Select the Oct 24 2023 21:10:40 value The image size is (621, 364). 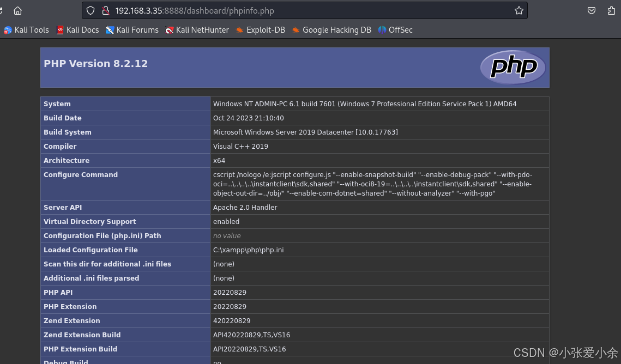point(248,118)
